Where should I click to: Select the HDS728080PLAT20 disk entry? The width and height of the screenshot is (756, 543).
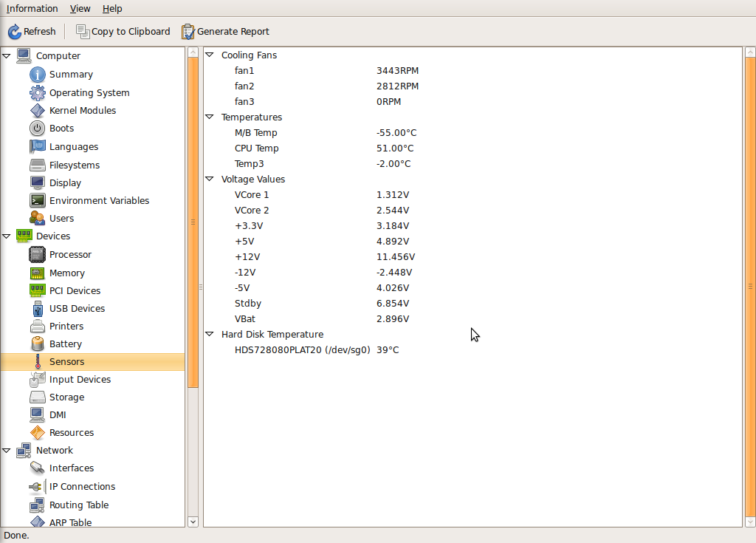(x=302, y=349)
